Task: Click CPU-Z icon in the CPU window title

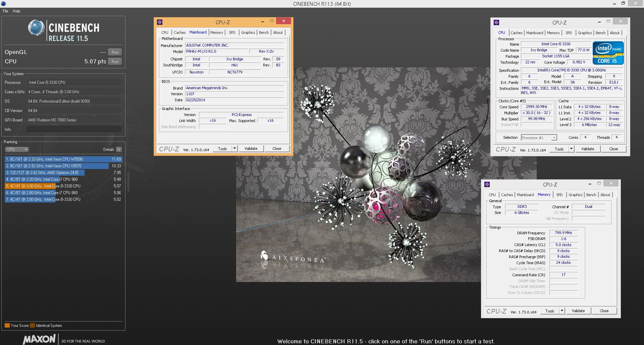Action: 497,22
